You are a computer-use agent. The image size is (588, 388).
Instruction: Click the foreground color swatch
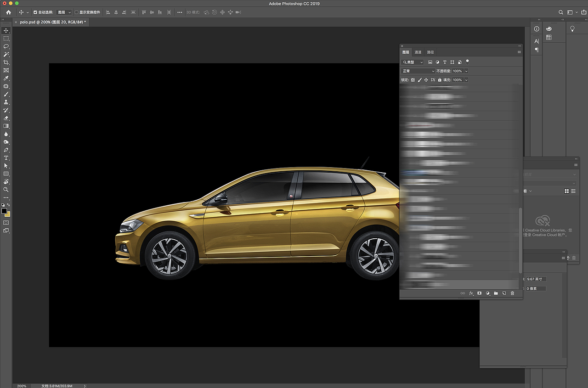[5, 211]
